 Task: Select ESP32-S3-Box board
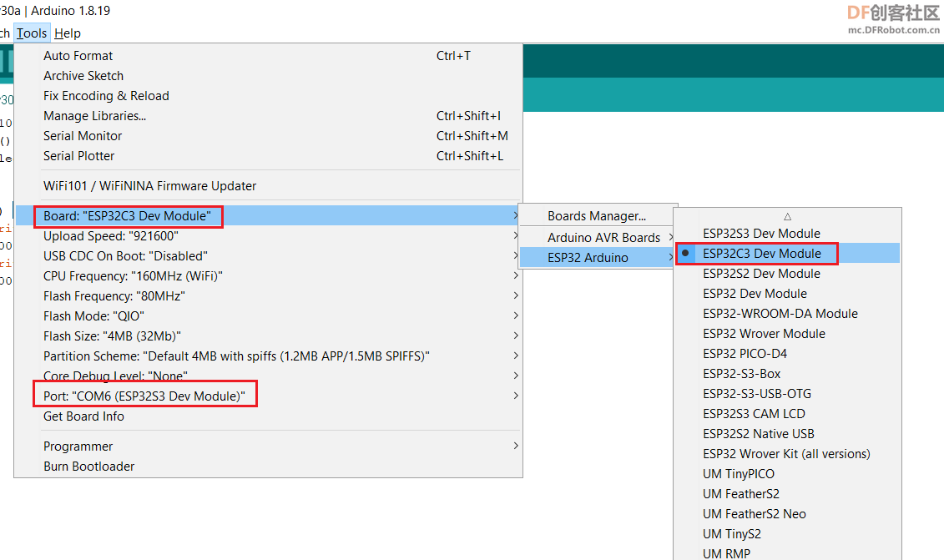pos(787,373)
